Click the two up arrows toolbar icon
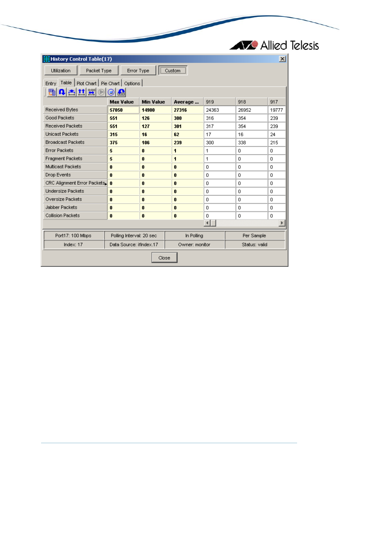The height and width of the screenshot is (555, 392). pos(81,92)
